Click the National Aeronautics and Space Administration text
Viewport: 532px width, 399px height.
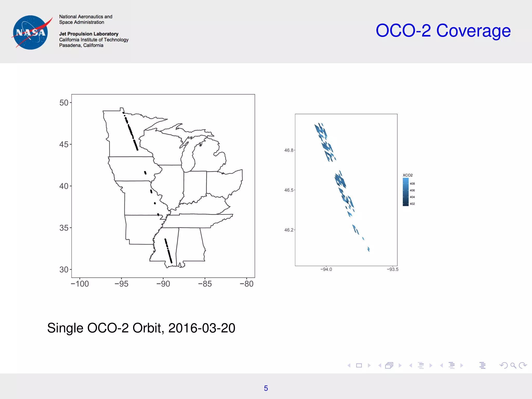pyautogui.click(x=86, y=19)
